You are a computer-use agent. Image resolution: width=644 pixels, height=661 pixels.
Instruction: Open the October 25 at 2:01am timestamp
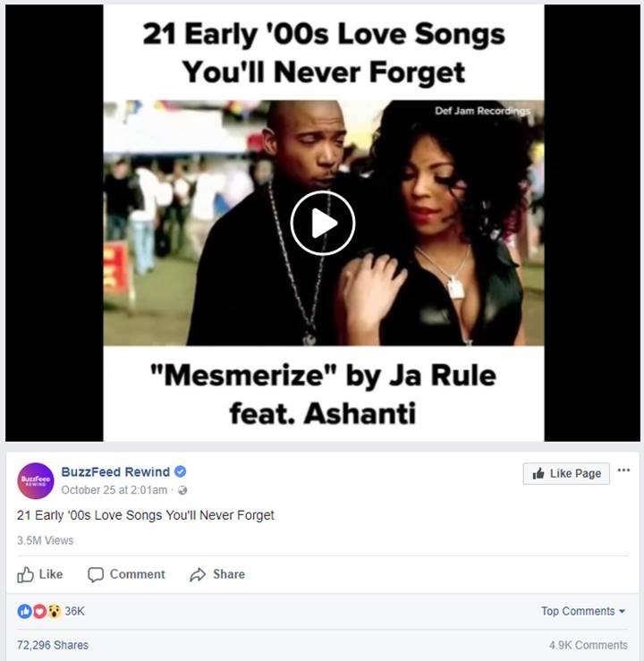point(114,490)
